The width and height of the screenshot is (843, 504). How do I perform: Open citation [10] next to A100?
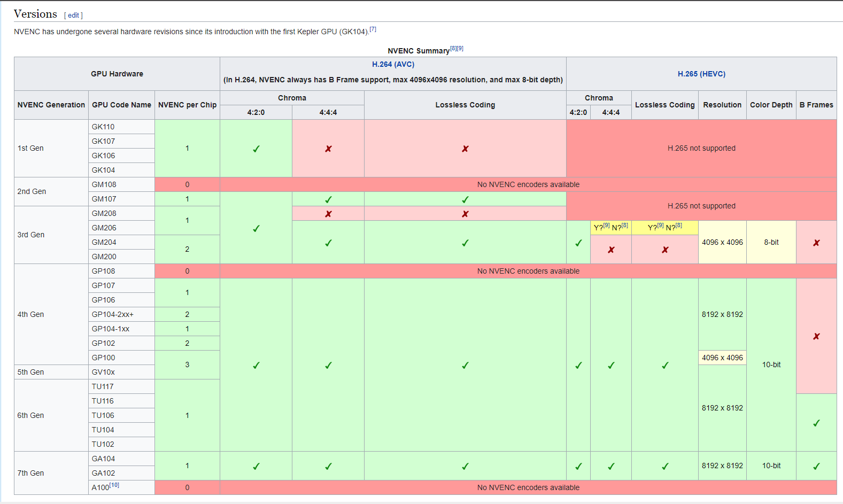tap(114, 485)
